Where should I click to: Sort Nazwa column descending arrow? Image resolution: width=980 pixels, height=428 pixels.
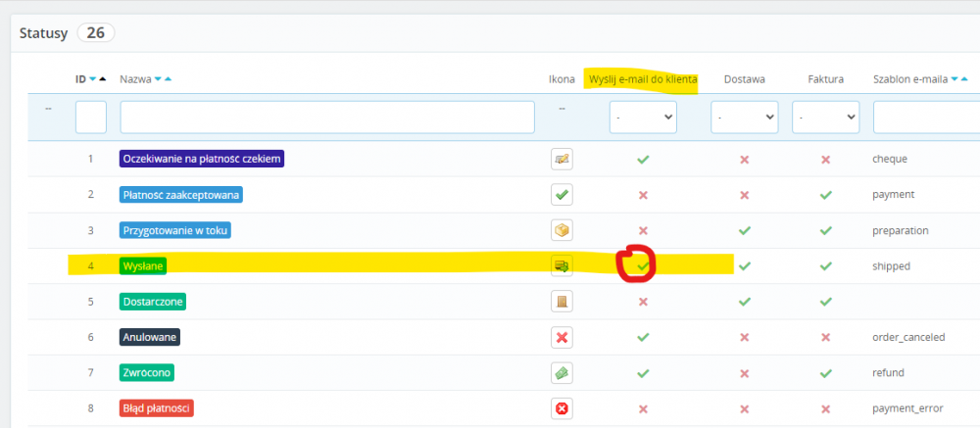pyautogui.click(x=158, y=79)
